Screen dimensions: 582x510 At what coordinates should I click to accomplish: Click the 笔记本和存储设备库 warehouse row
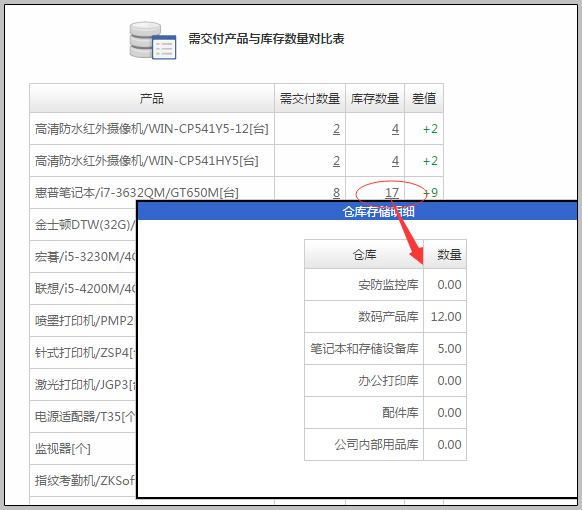click(385, 349)
